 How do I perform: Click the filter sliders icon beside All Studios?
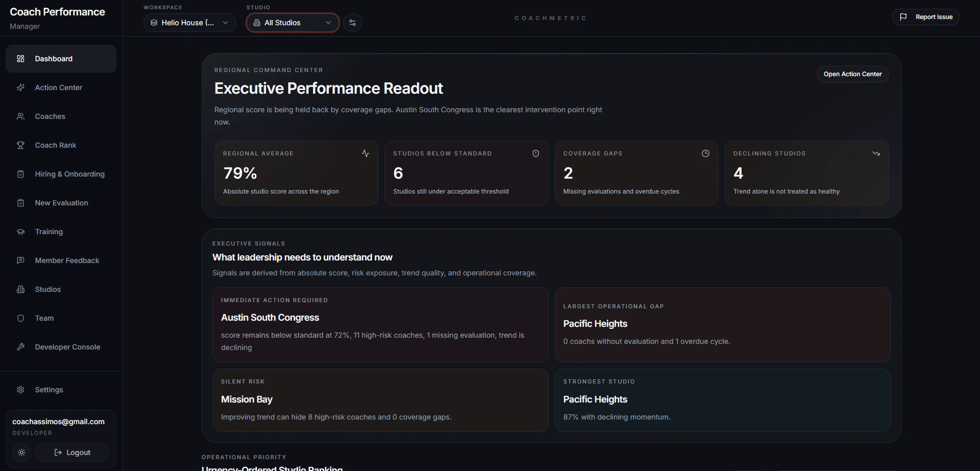point(353,23)
